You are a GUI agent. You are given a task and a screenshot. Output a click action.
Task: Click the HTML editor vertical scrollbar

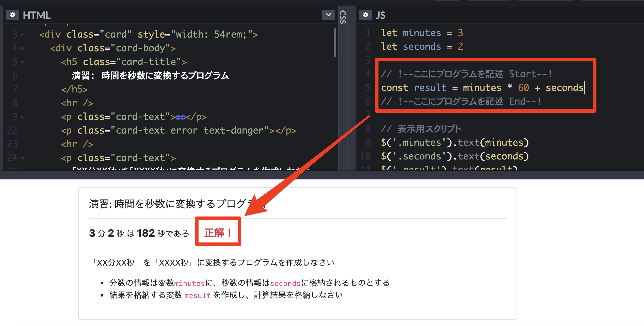coord(335,43)
